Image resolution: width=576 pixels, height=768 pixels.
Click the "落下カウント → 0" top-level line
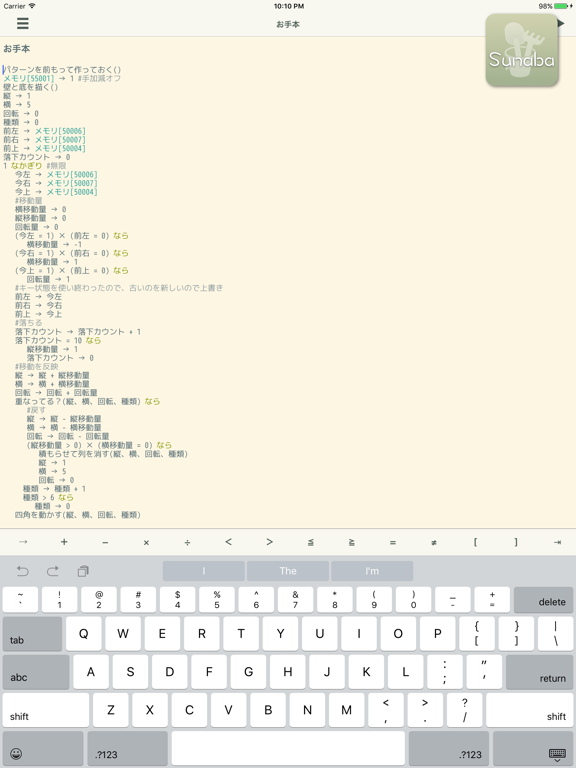[x=37, y=157]
